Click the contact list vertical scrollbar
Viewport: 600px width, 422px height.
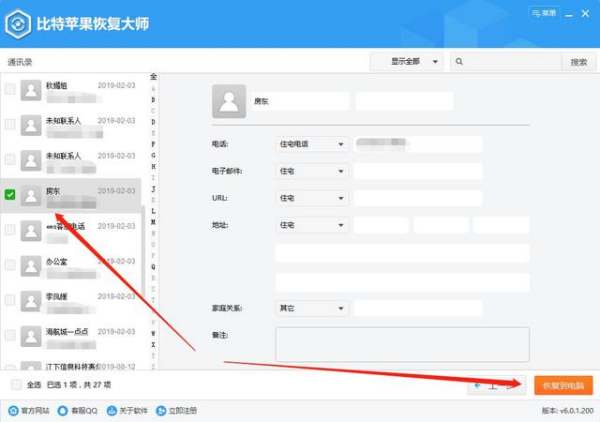143,251
